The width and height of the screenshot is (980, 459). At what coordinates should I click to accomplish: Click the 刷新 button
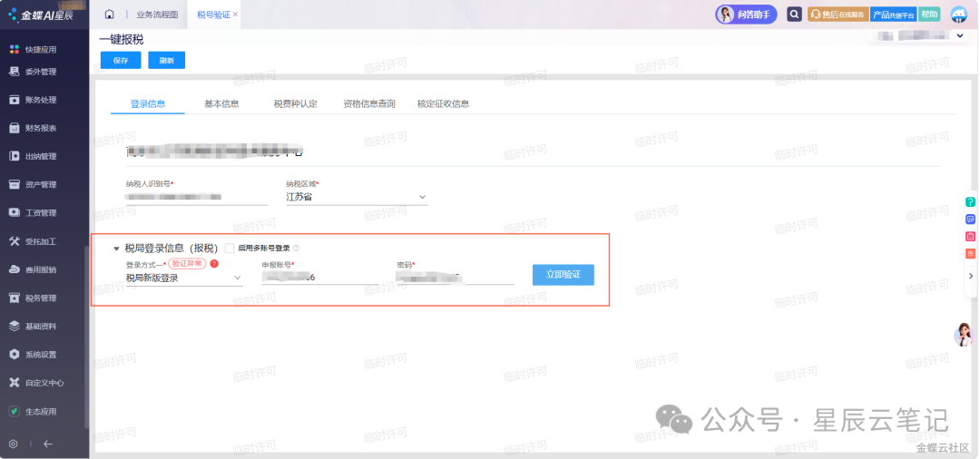coord(166,61)
